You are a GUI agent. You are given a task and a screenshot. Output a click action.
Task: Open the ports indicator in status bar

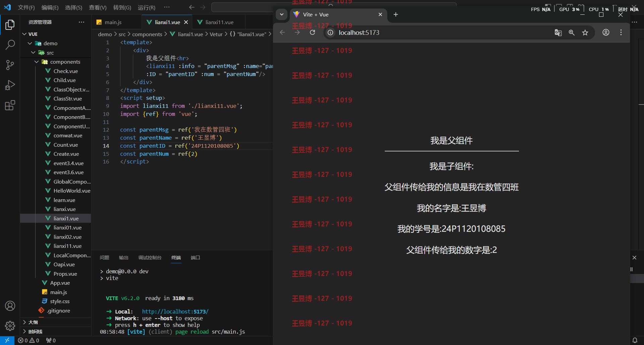click(x=51, y=340)
